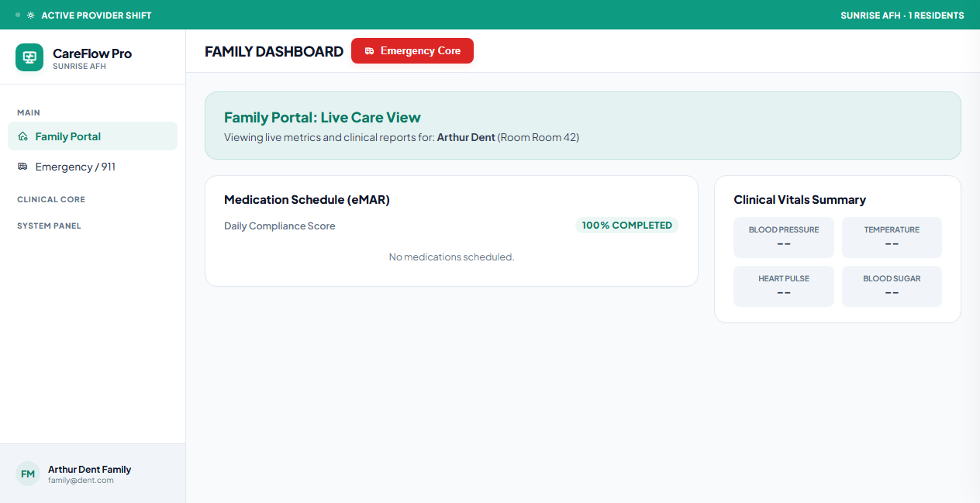Click the home icon next to Family Portal
Viewport: 980px width, 503px height.
point(22,136)
